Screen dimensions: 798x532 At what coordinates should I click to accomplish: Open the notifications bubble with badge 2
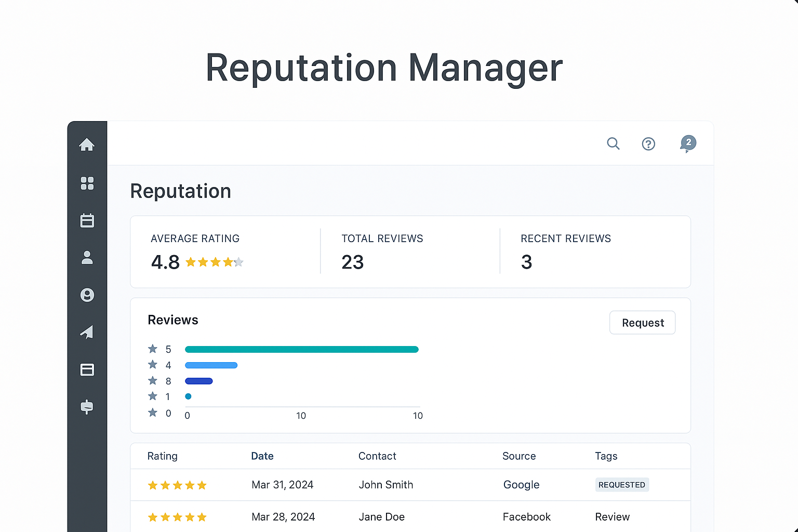coord(688,143)
